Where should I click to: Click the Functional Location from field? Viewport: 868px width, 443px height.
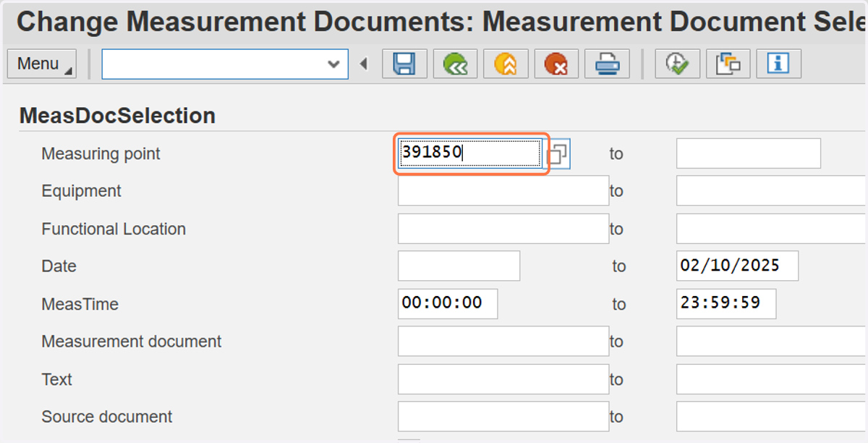(x=503, y=229)
